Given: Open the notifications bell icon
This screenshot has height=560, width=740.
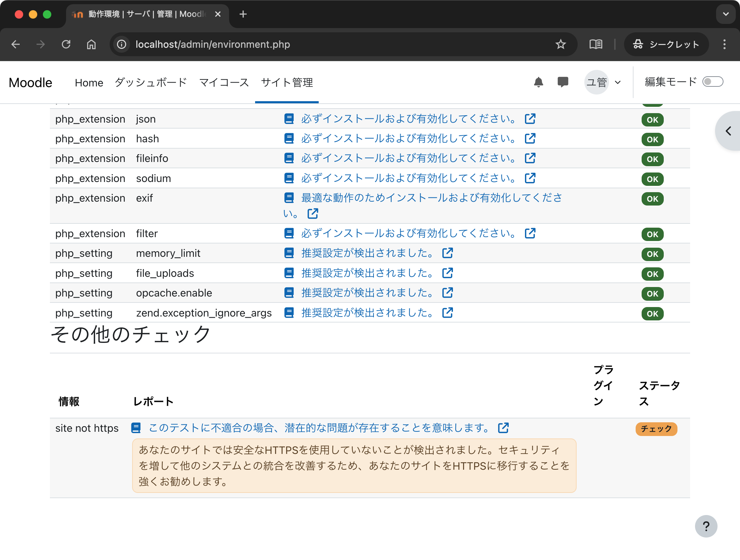Looking at the screenshot, I should [538, 82].
